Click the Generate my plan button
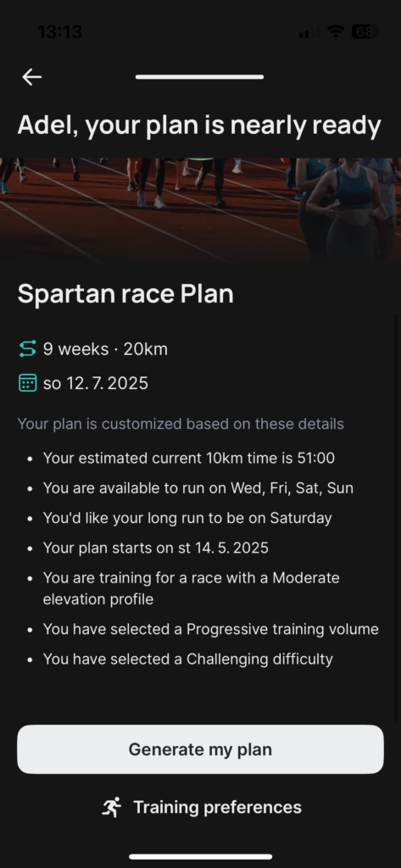 (x=200, y=749)
